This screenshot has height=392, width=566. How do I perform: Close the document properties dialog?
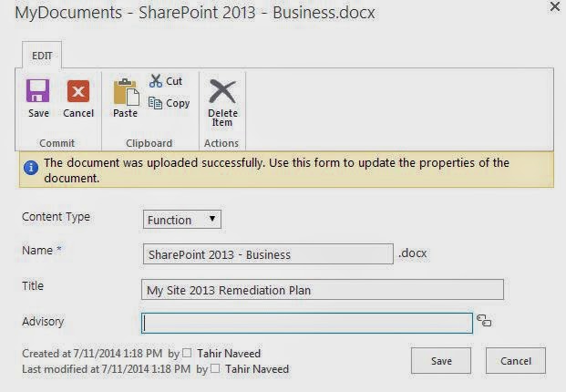[x=555, y=6]
